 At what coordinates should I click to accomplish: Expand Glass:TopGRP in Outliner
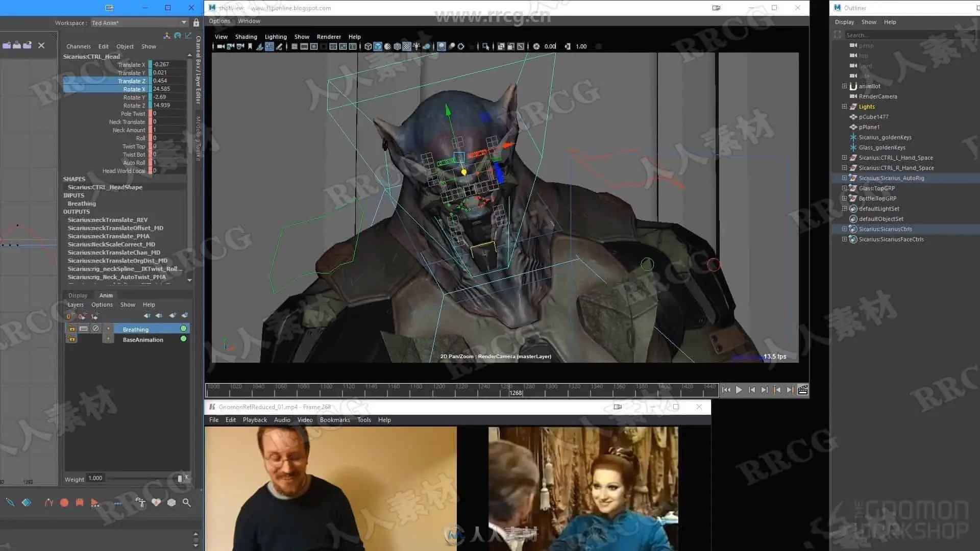(x=844, y=188)
